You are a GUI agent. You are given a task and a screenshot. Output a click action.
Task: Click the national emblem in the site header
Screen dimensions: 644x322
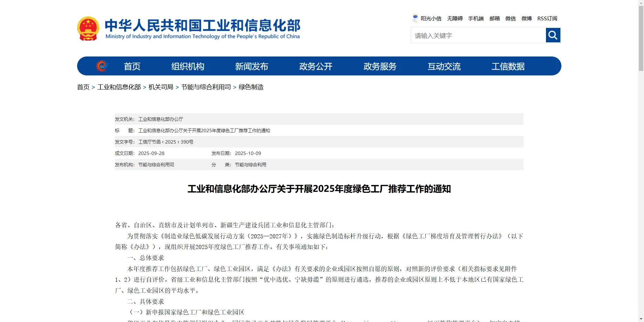[x=88, y=28]
